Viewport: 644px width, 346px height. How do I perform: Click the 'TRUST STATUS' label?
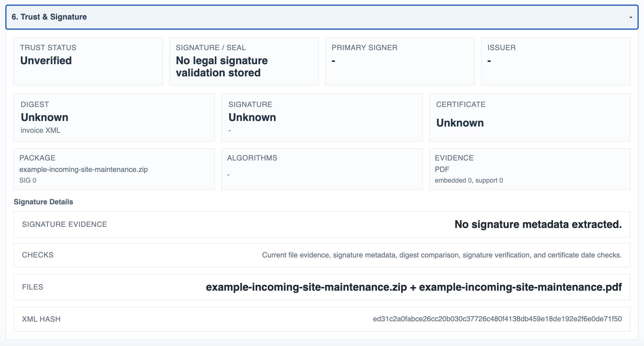pos(48,48)
